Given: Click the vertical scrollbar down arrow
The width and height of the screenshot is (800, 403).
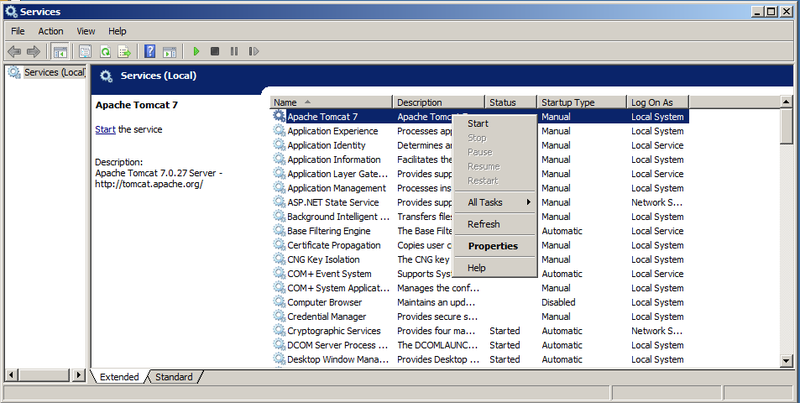Looking at the screenshot, I should click(788, 360).
